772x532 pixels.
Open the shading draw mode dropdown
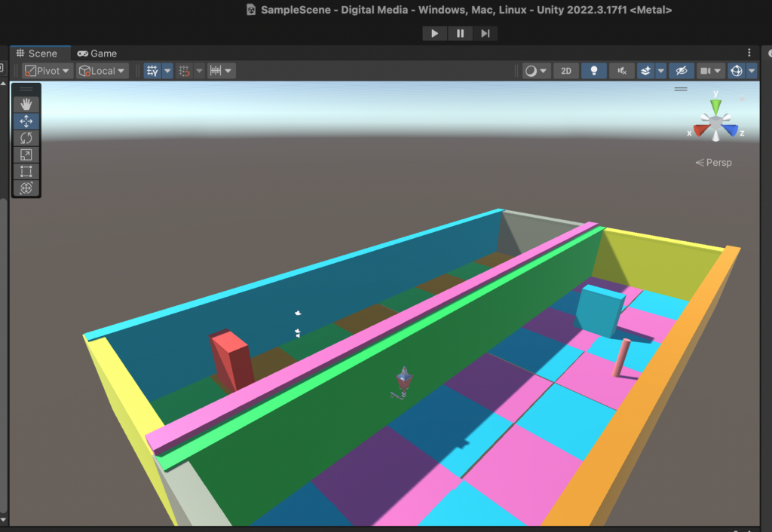point(537,71)
